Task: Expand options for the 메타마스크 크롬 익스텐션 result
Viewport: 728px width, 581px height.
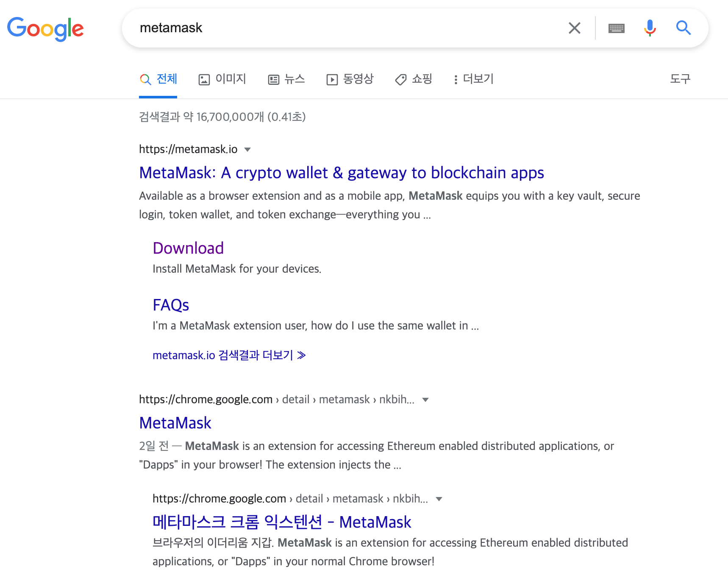Action: coord(439,499)
